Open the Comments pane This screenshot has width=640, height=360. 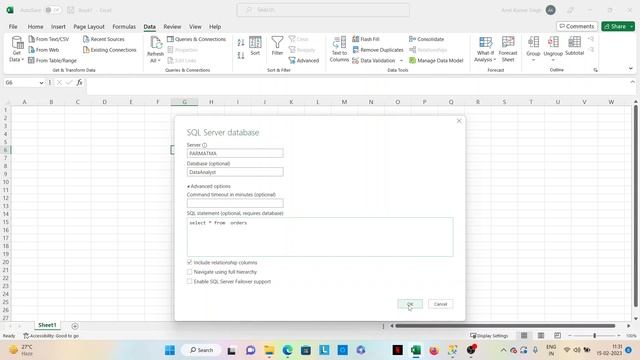point(577,26)
